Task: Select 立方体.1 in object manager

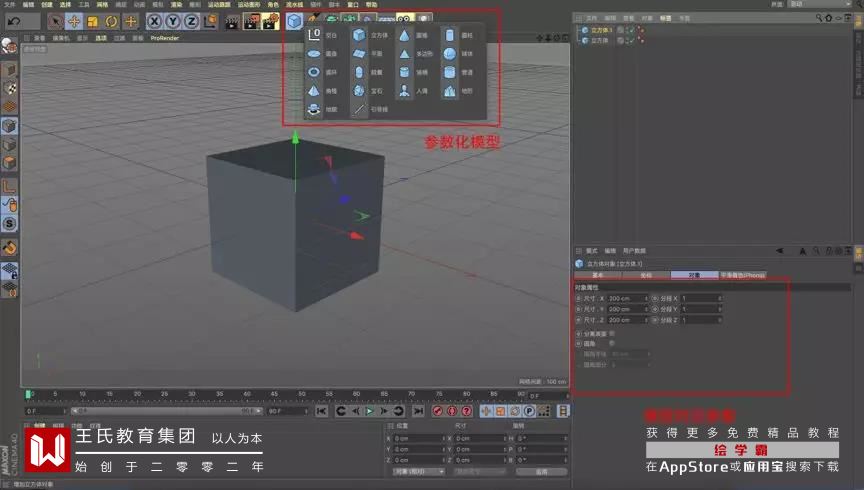Action: [x=601, y=30]
